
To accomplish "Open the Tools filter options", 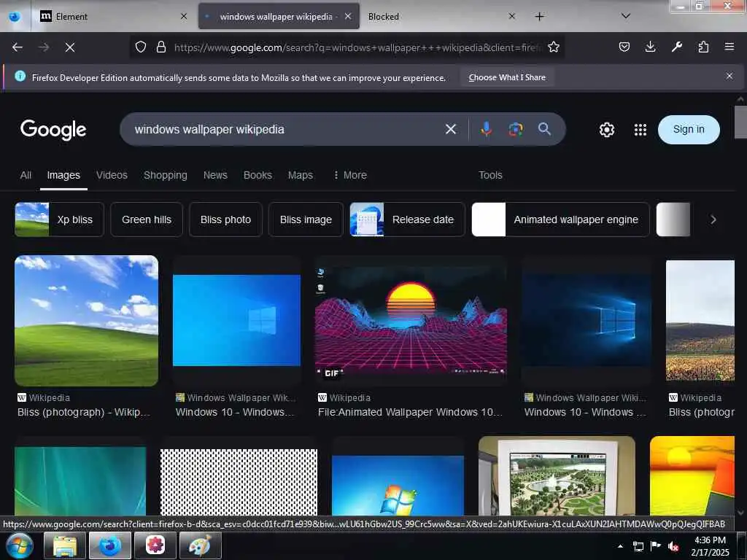I will pos(490,175).
